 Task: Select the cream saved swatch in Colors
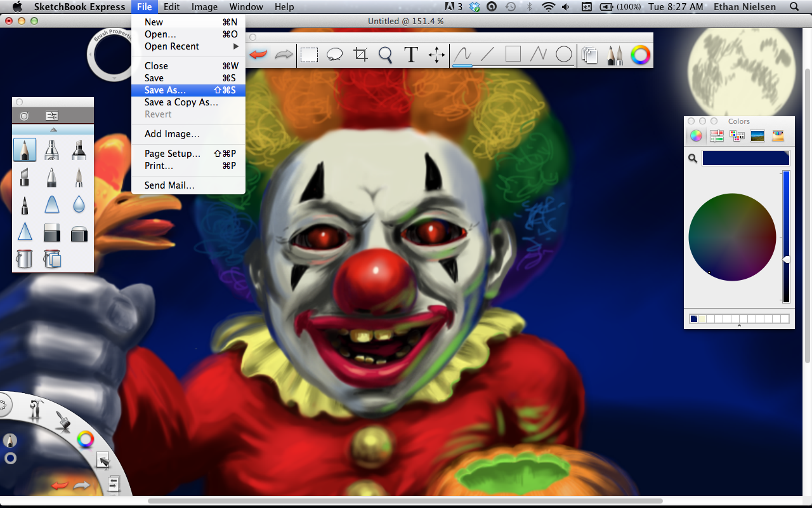pyautogui.click(x=702, y=319)
